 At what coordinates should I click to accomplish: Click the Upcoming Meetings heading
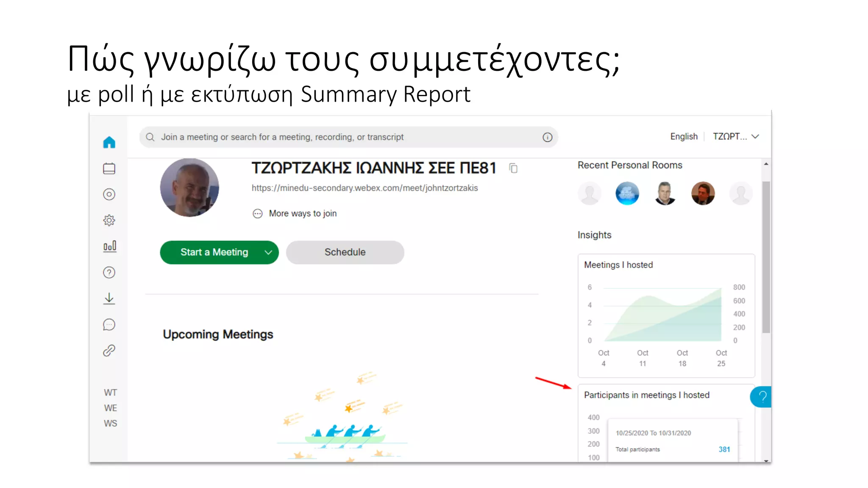coord(218,335)
